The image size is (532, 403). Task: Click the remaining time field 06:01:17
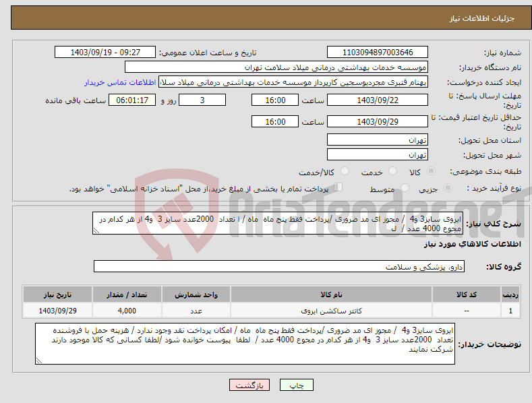point(132,100)
